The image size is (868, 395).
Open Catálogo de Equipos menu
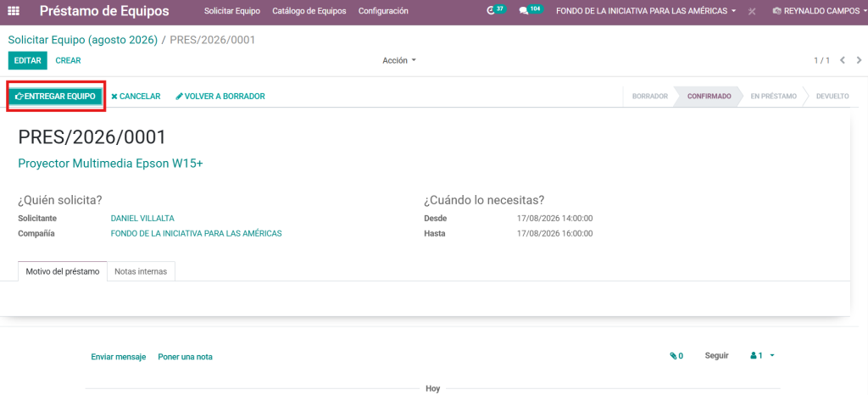tap(309, 11)
